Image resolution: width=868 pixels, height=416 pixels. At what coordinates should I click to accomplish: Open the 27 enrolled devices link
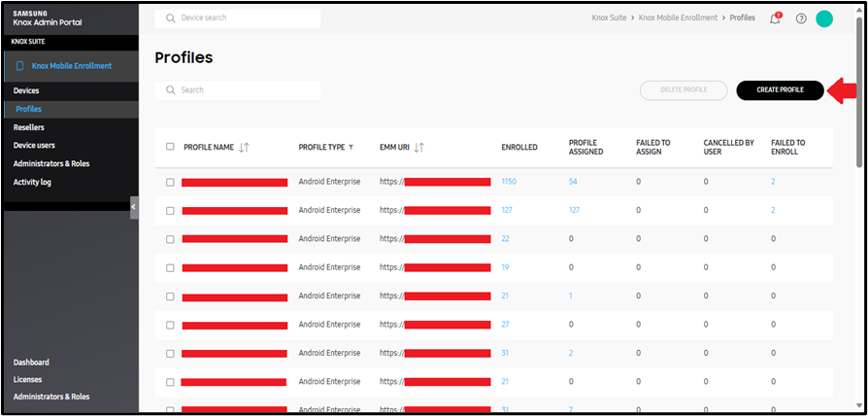pyautogui.click(x=506, y=324)
